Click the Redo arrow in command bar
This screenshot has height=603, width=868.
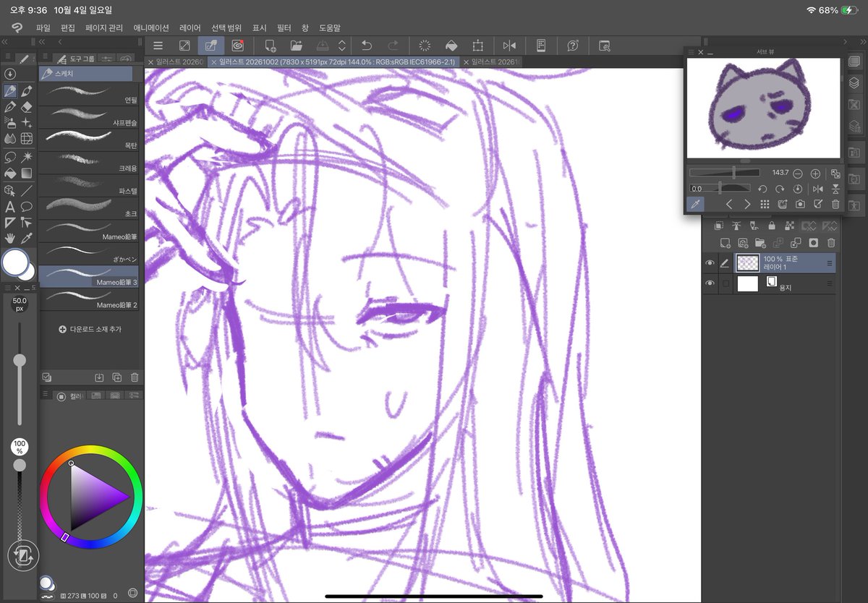point(392,46)
